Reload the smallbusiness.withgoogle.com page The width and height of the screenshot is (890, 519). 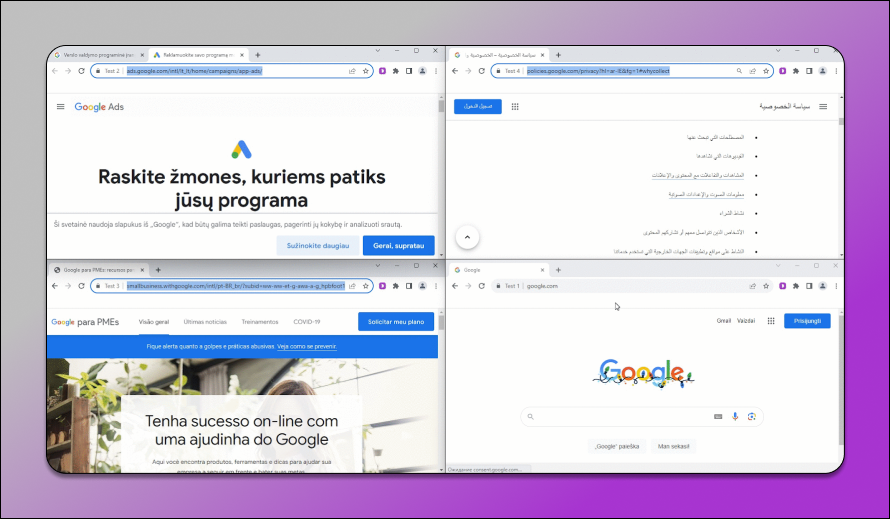(81, 286)
